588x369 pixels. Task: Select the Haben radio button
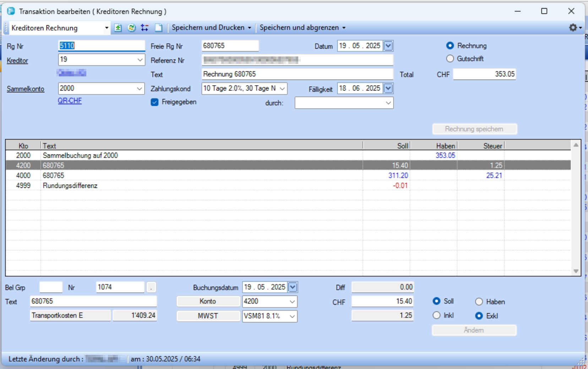(x=479, y=302)
